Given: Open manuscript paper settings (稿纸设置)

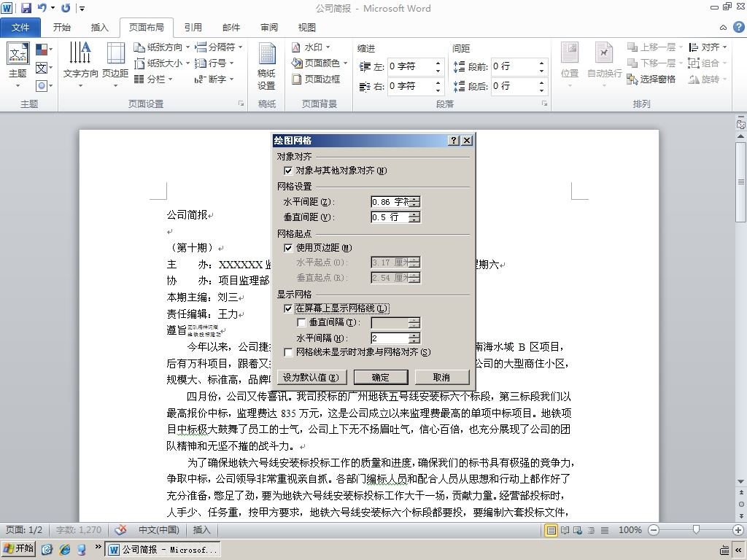Looking at the screenshot, I should [266, 66].
